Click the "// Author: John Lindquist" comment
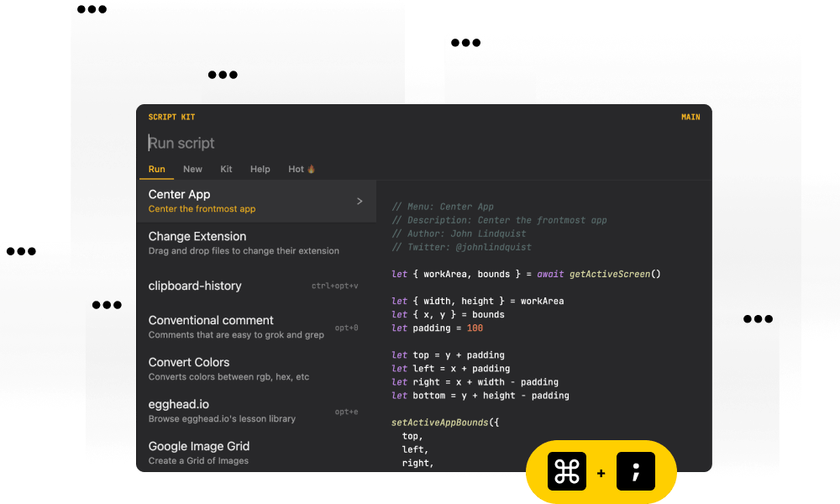Viewport: 840px width, 504px height. click(x=459, y=234)
